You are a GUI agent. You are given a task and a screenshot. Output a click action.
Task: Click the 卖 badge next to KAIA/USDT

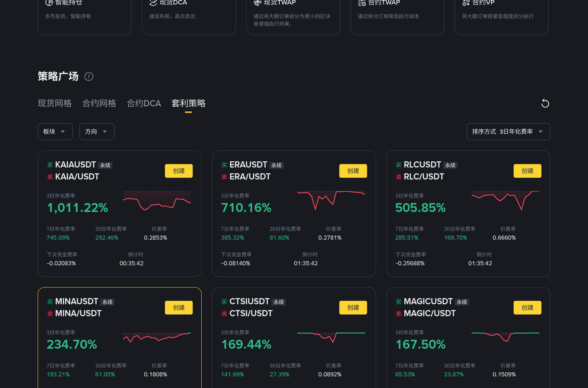tap(50, 177)
